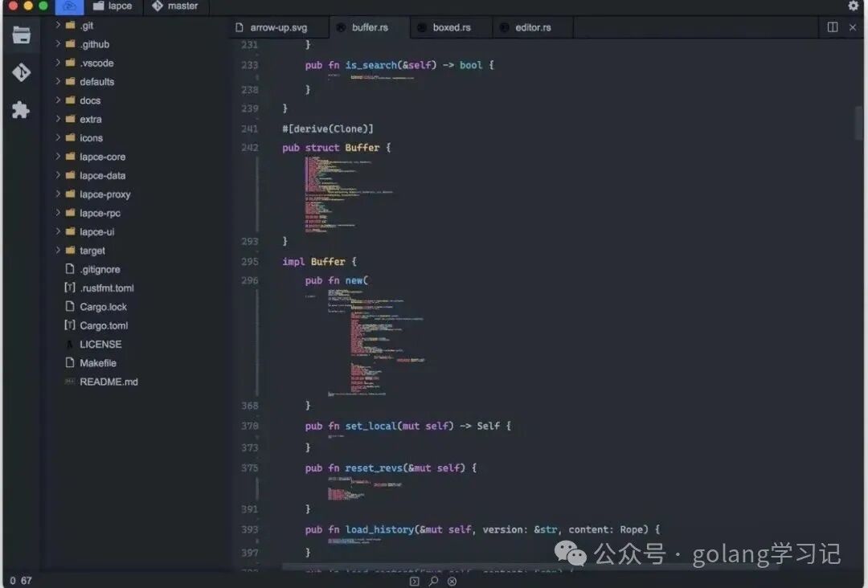Click the arrow-up.svg tab file icon
The width and height of the screenshot is (868, 588).
pos(240,27)
